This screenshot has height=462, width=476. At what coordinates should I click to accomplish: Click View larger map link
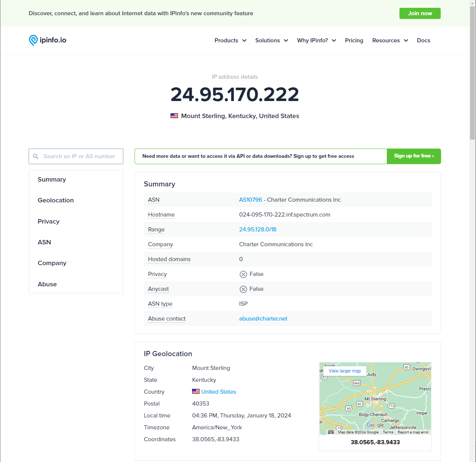345,371
